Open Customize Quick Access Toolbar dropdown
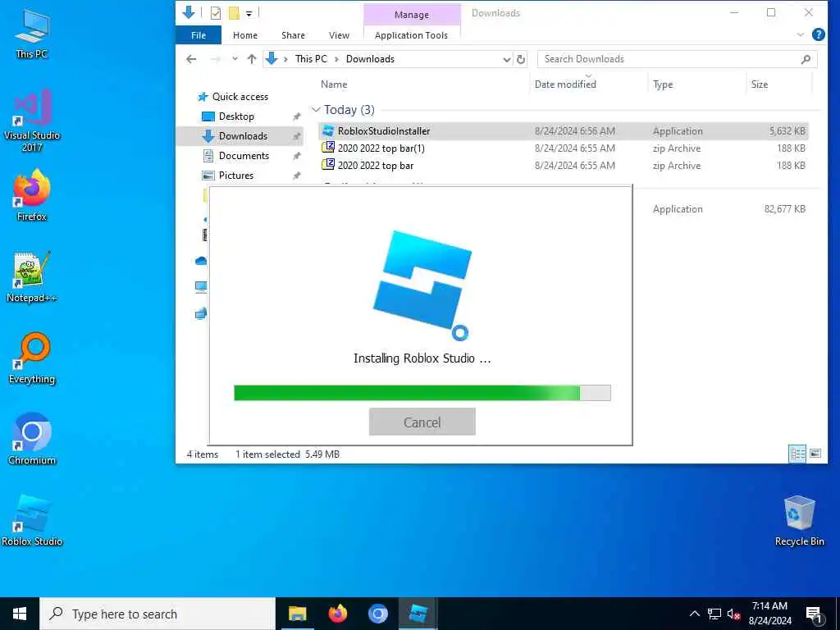The height and width of the screenshot is (630, 840). click(x=249, y=13)
